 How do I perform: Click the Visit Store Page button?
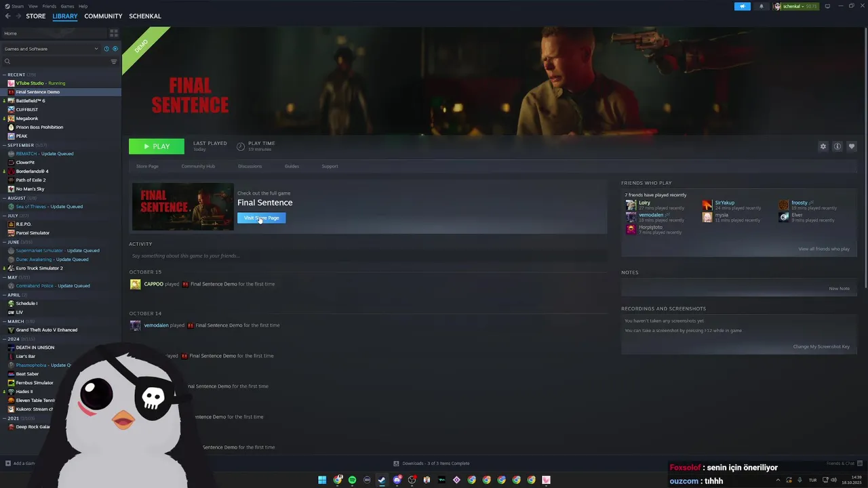pos(261,218)
